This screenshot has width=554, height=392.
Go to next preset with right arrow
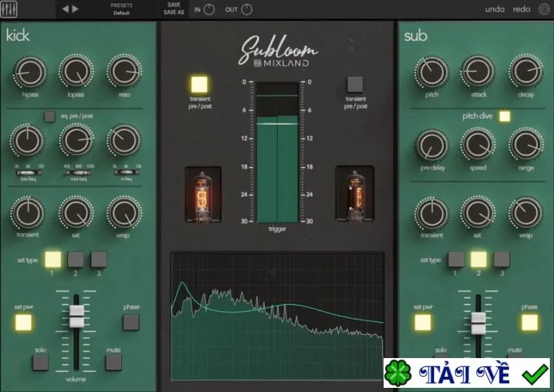pos(75,9)
